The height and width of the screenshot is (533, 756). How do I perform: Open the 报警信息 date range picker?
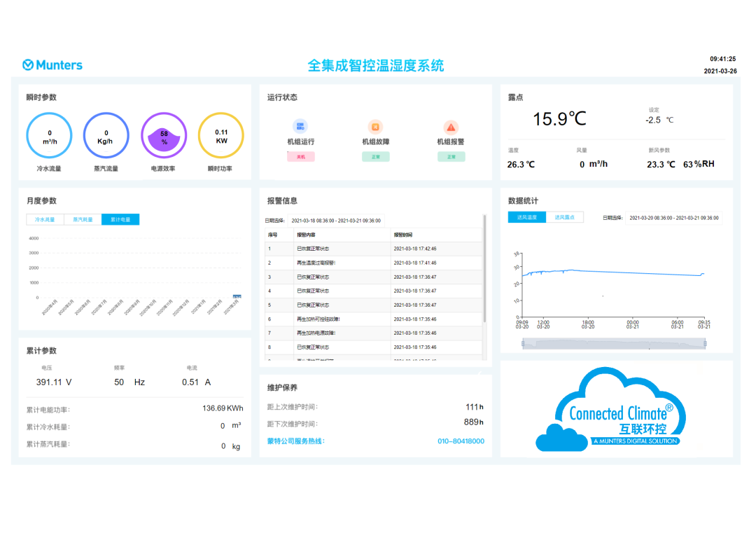[x=336, y=221]
